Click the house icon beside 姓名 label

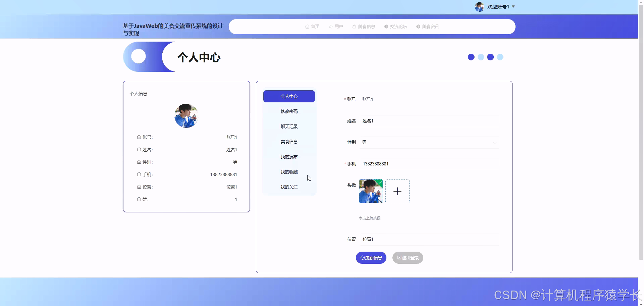pyautogui.click(x=139, y=149)
